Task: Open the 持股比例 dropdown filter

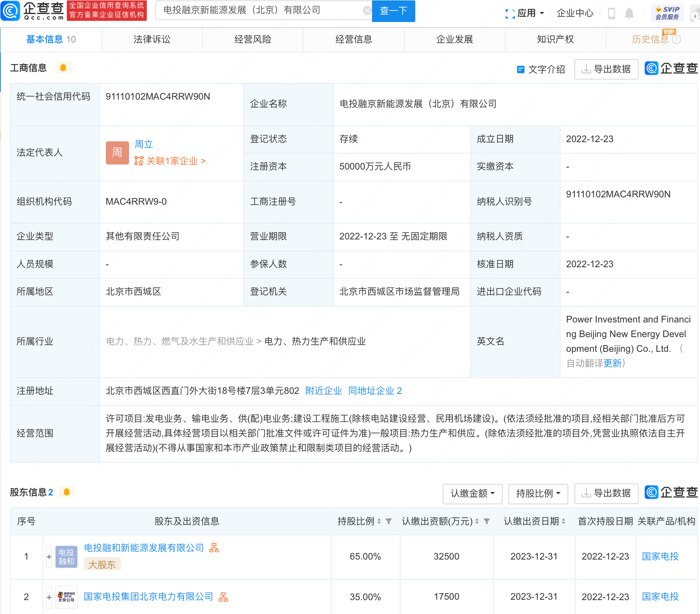Action: click(538, 494)
